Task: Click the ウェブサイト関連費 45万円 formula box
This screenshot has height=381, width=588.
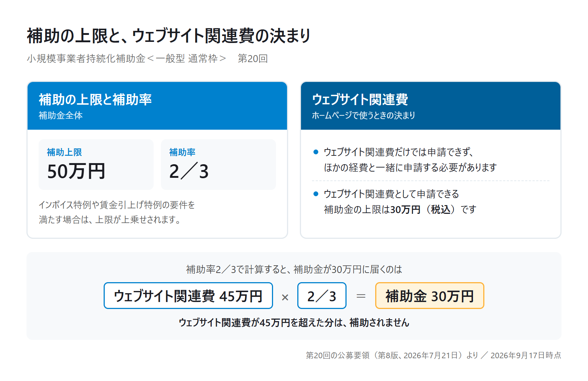Action: point(188,296)
